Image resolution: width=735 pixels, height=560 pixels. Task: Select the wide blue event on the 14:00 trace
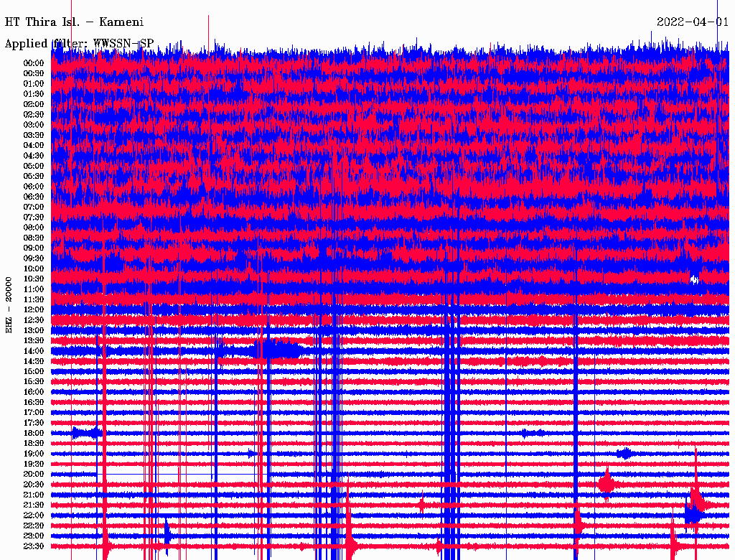pyautogui.click(x=276, y=350)
